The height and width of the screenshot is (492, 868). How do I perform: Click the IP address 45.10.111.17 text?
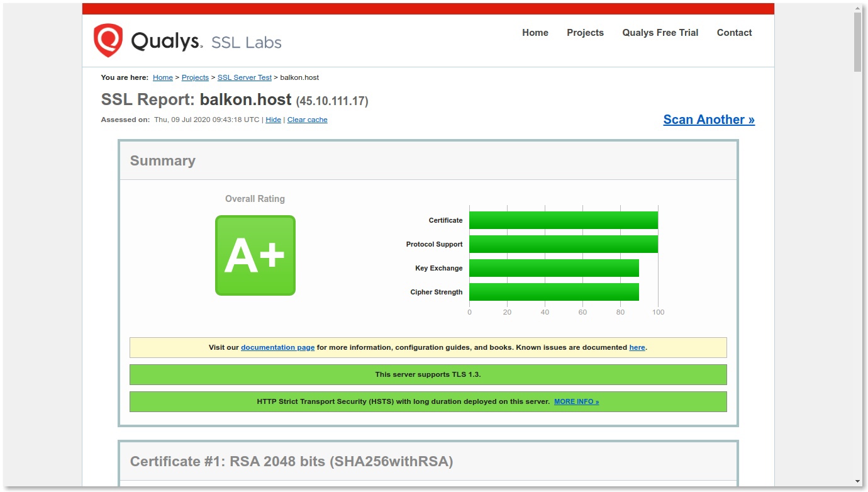click(x=332, y=101)
